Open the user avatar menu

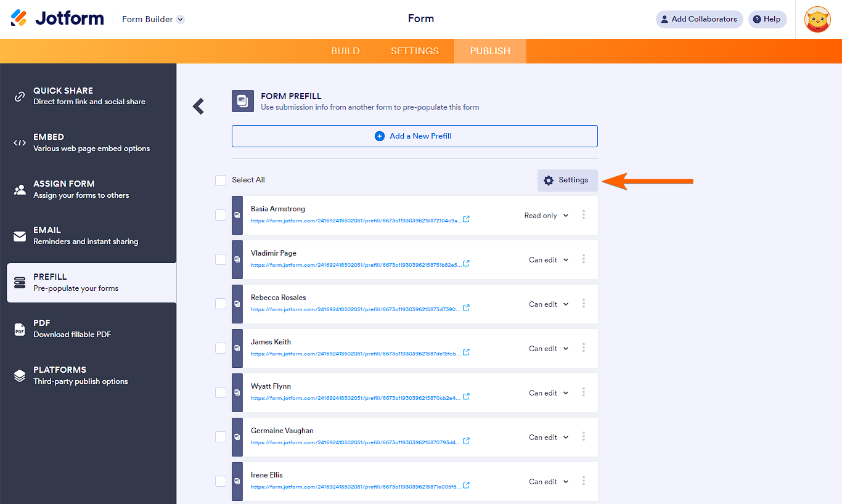click(x=817, y=19)
